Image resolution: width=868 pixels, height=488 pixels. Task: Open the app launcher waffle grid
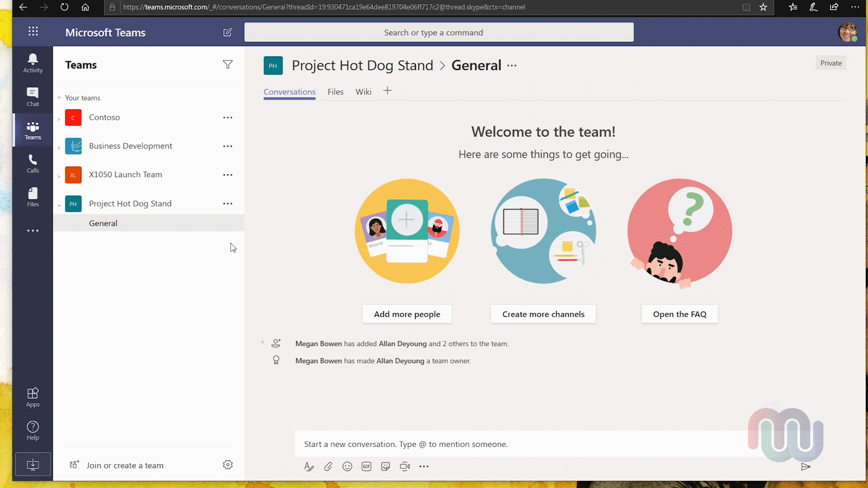(x=33, y=31)
